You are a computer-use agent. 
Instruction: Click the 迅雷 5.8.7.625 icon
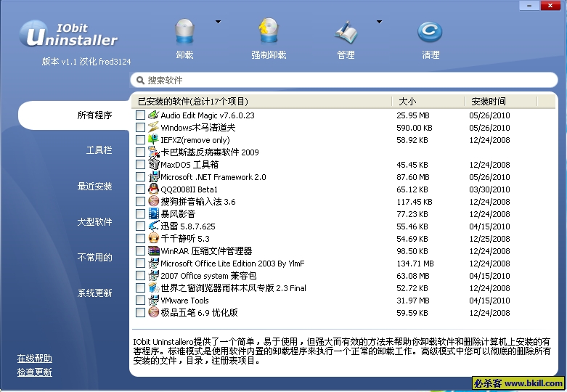pos(154,226)
